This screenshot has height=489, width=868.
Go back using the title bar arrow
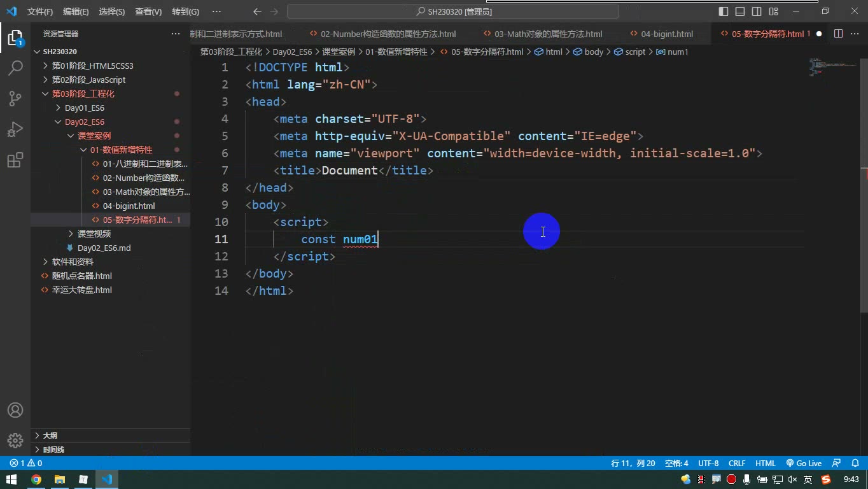(x=257, y=11)
